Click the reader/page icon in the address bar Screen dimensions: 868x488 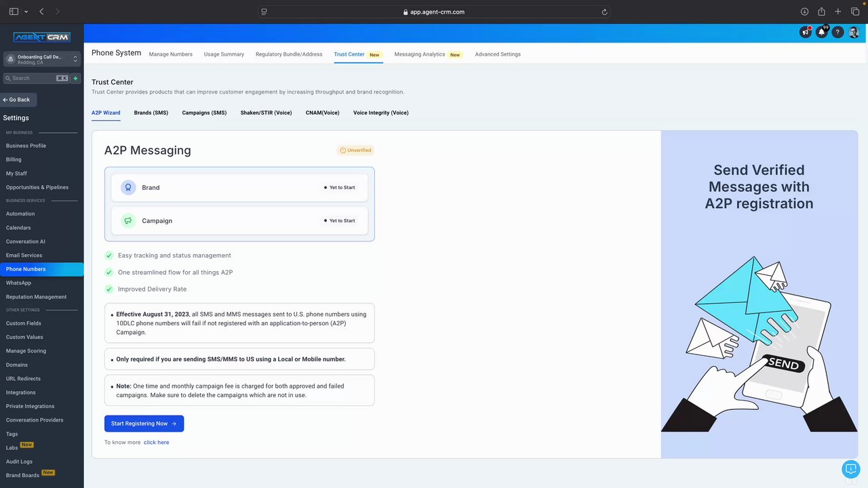[x=264, y=12]
